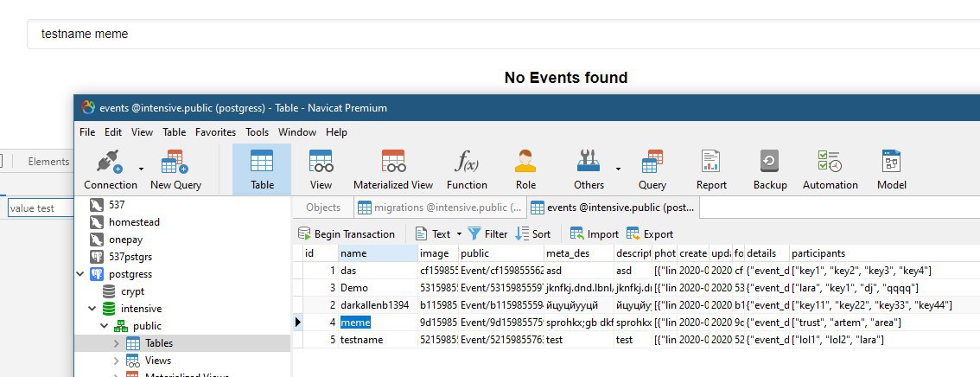Click the Filter button
The height and width of the screenshot is (377, 980).
pos(487,233)
